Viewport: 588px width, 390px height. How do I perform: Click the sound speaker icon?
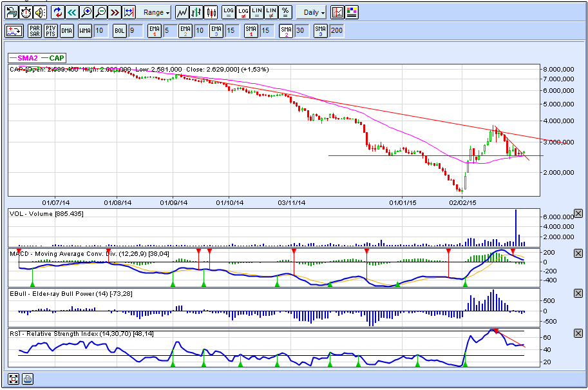click(40, 12)
